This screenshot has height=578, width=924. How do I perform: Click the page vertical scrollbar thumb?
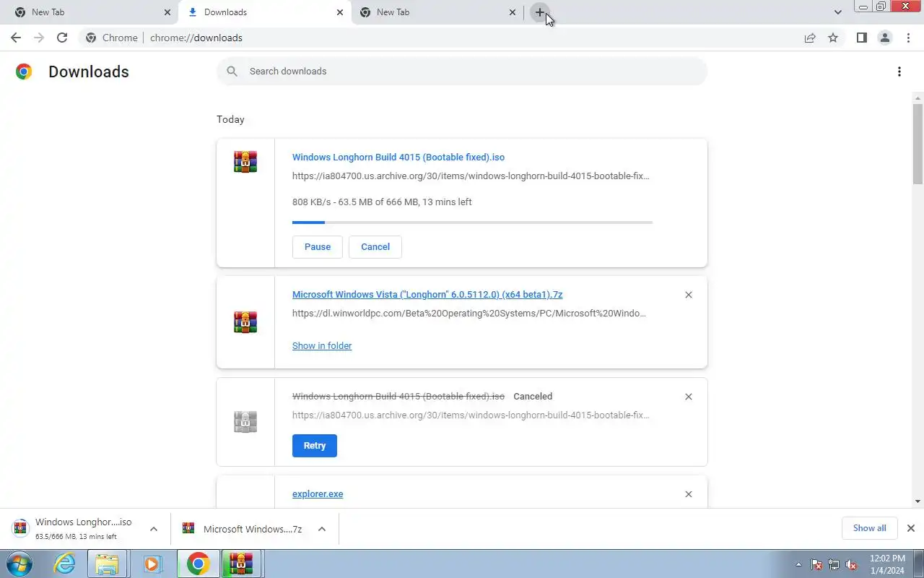(x=918, y=143)
